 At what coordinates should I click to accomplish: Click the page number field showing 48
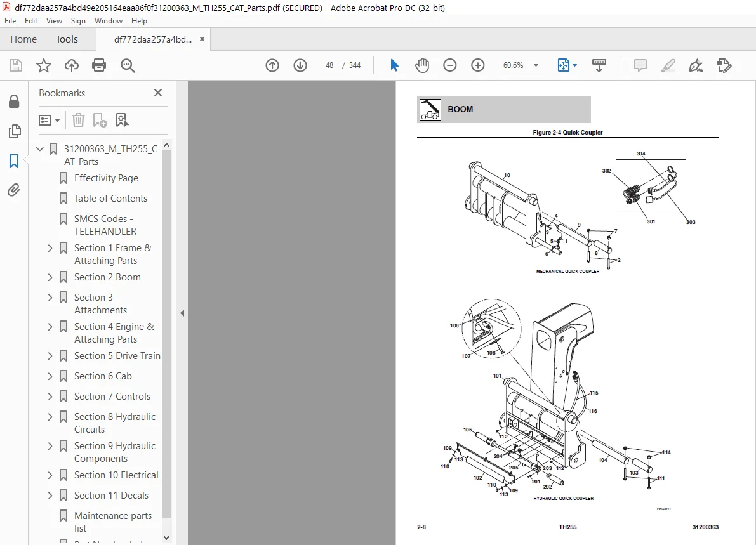point(329,65)
